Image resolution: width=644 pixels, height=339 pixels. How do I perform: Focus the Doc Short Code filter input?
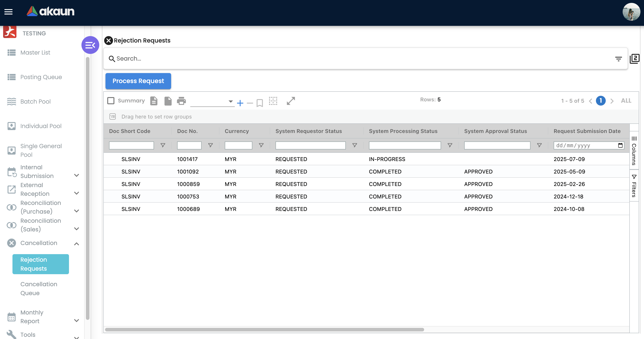pyautogui.click(x=131, y=145)
